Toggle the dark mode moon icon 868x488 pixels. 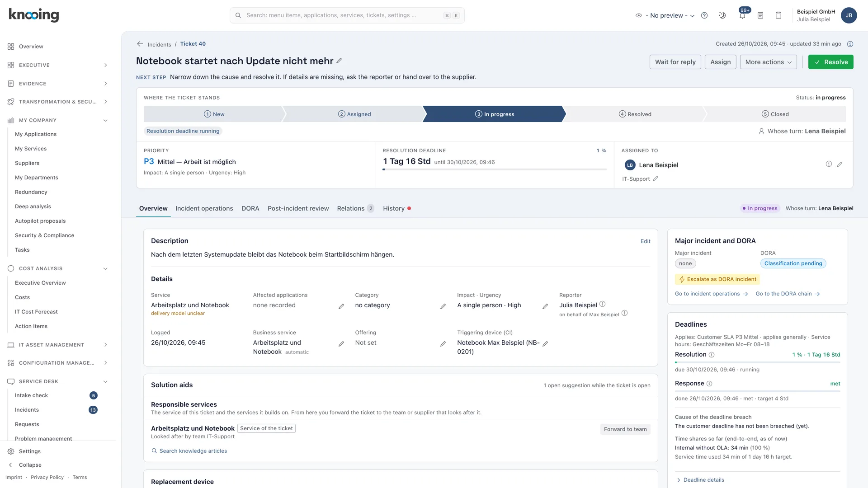point(722,15)
